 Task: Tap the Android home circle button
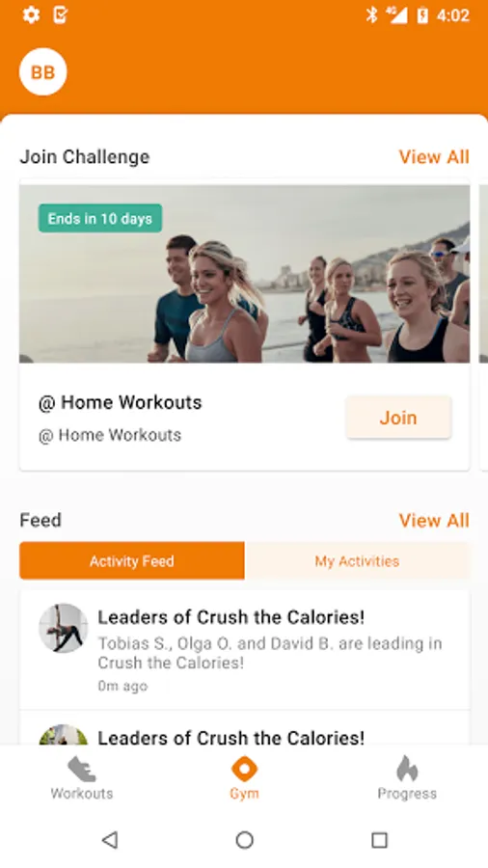point(244,840)
